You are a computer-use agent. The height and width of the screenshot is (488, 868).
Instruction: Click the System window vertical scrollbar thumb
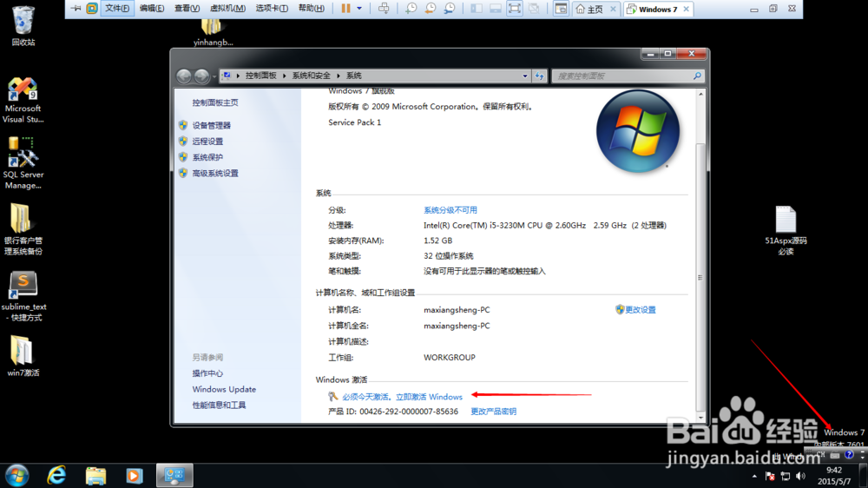(700, 277)
